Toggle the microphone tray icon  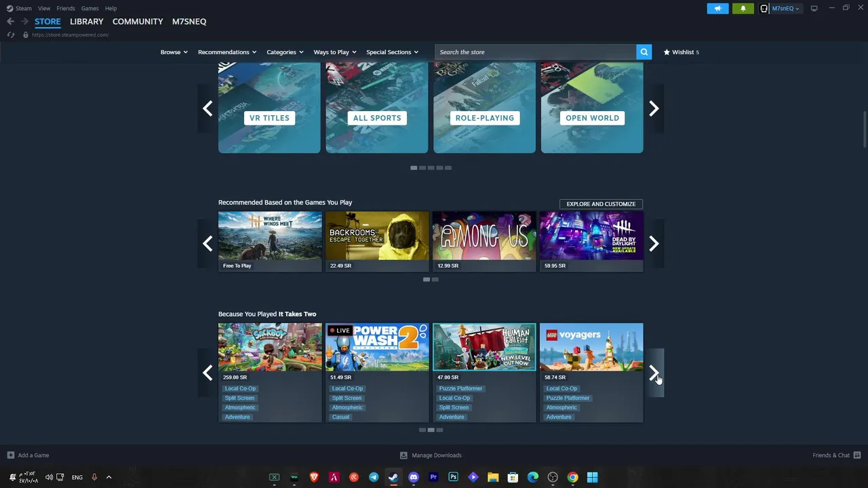pyautogui.click(x=94, y=477)
